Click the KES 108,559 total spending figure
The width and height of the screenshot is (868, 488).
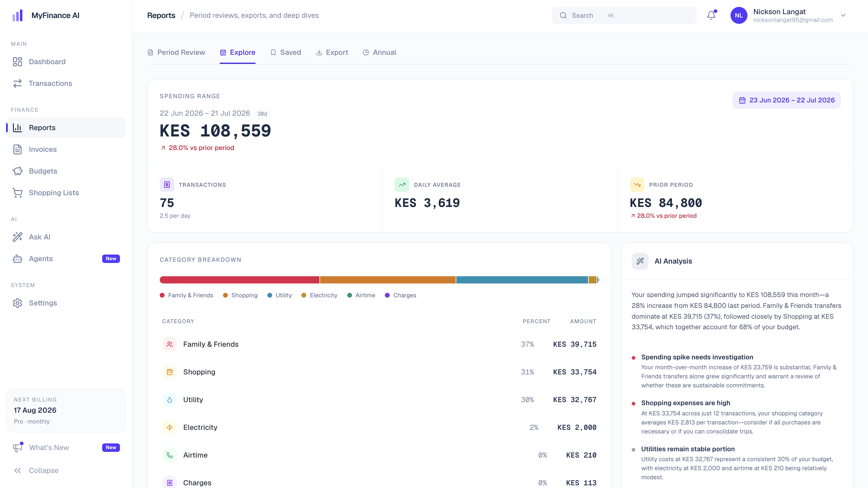coord(215,131)
